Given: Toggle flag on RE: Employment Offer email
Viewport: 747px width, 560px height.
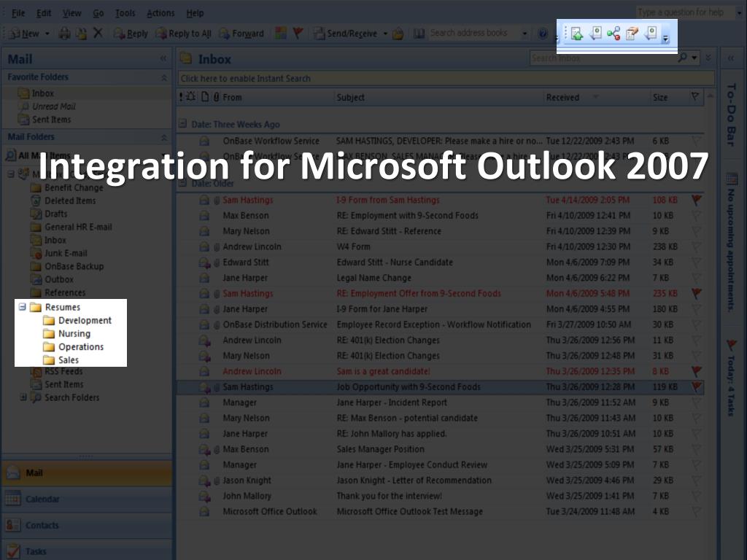Looking at the screenshot, I should pos(696,293).
